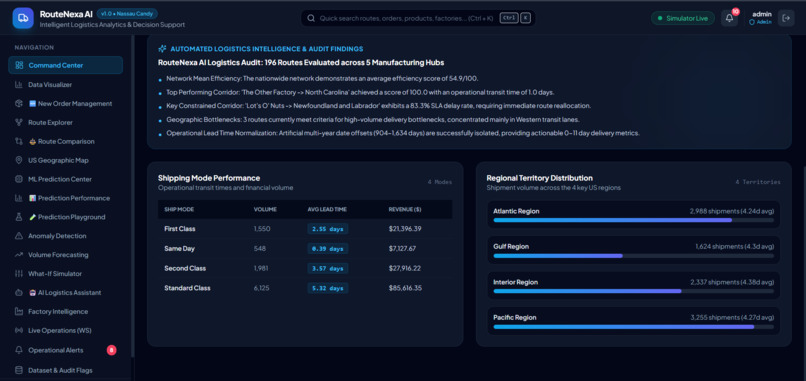Click the 4 Territories label

(758, 182)
